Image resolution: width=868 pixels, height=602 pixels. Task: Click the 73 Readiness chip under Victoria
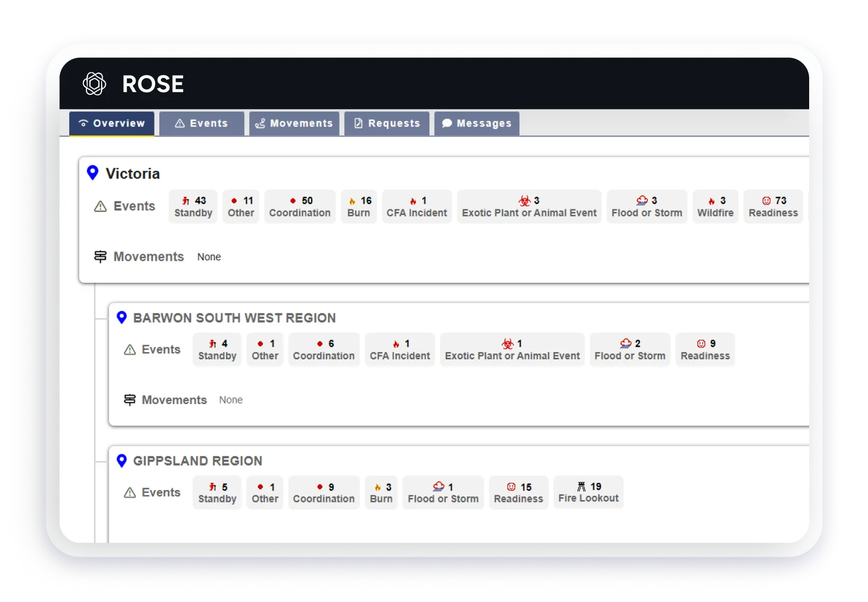[773, 206]
